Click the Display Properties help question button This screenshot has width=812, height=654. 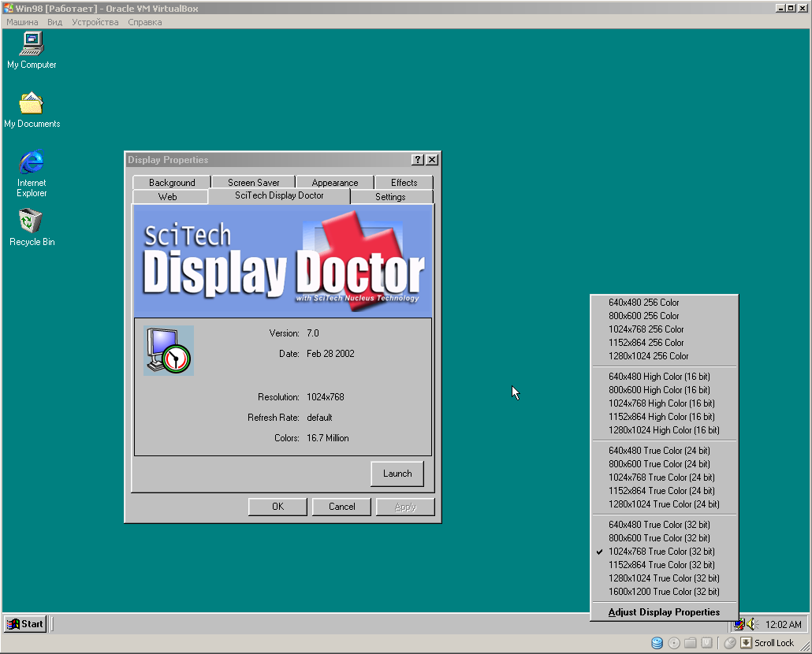point(418,160)
